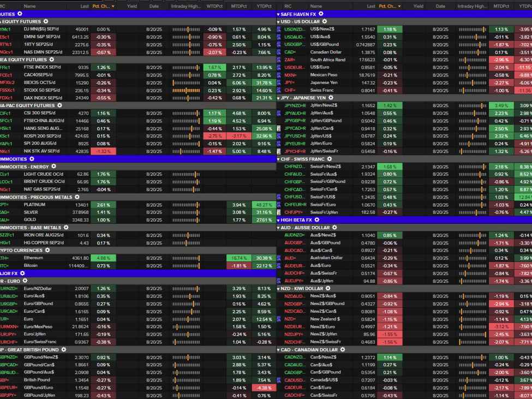Open settings gear beside AUD - AUSSIE DOLLAR header
The height and width of the screenshot is (399, 532).
334,227
